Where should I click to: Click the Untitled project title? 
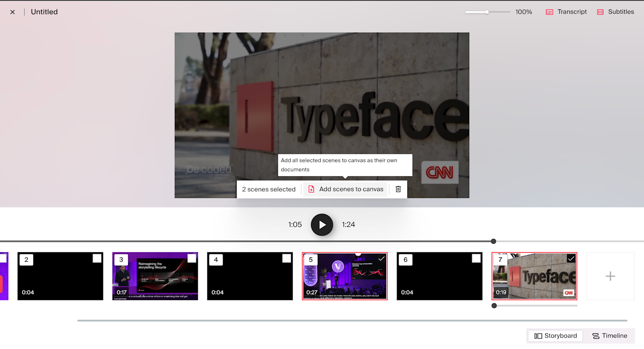point(44,12)
